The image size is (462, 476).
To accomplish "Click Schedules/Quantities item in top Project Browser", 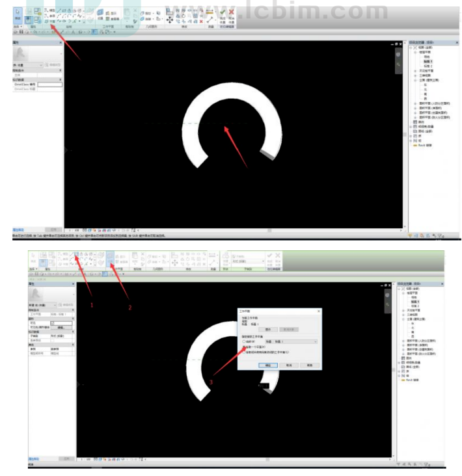I will click(426, 127).
